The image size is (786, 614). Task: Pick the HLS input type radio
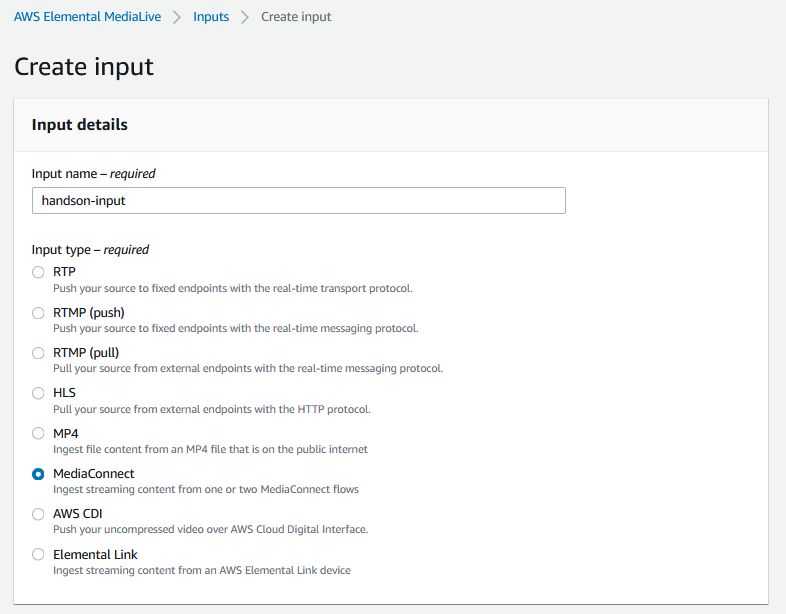click(38, 393)
